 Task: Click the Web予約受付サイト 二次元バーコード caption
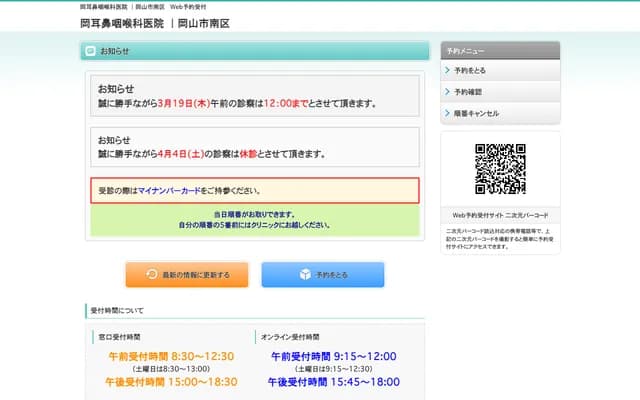(500, 214)
